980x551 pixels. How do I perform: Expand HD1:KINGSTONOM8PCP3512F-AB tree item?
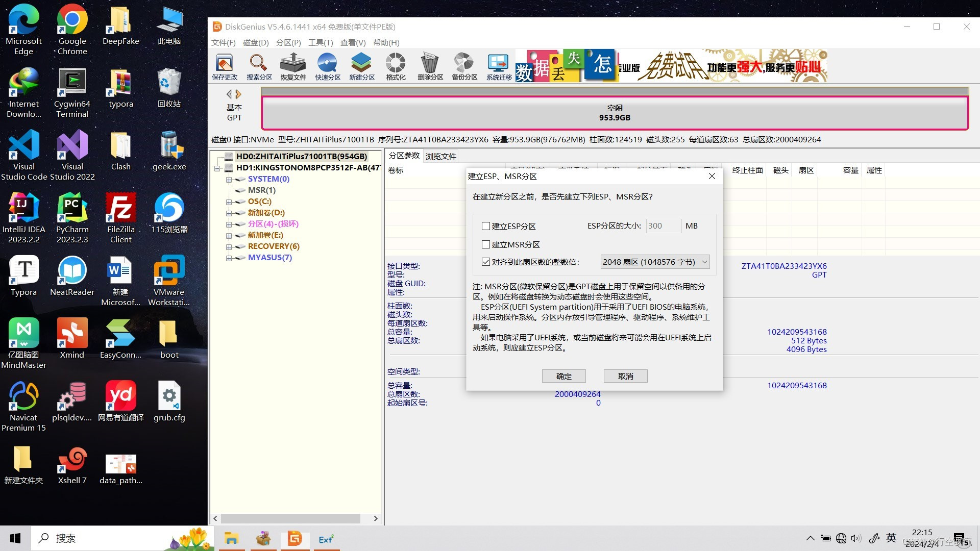click(x=218, y=167)
